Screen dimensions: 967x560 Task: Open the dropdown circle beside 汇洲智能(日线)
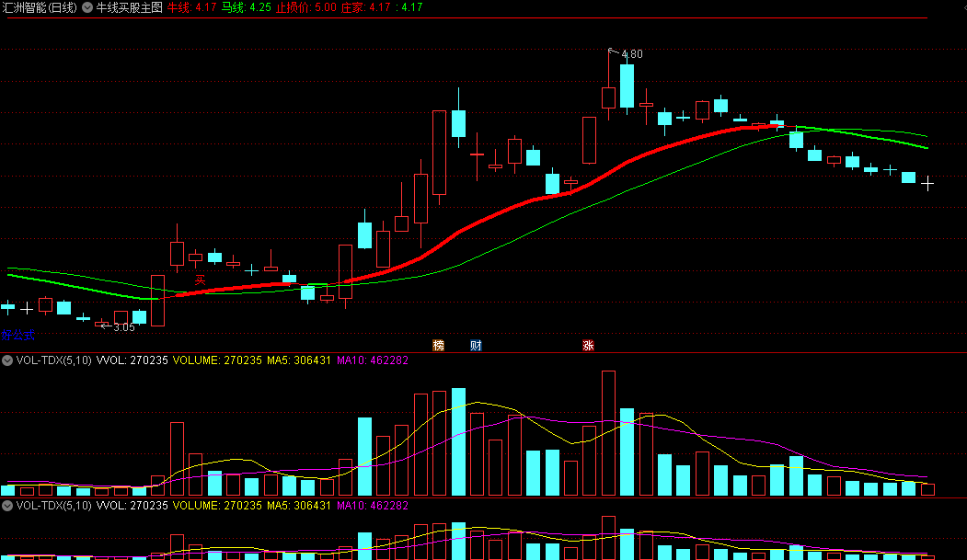click(87, 7)
